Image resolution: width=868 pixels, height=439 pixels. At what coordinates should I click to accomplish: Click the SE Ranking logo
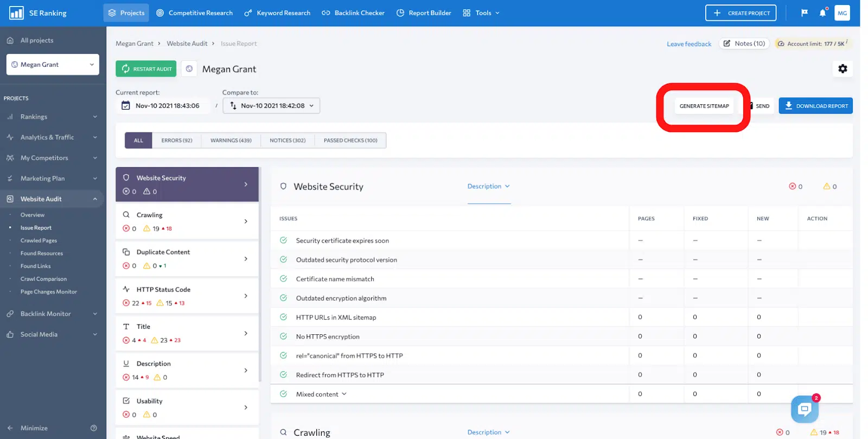click(37, 13)
